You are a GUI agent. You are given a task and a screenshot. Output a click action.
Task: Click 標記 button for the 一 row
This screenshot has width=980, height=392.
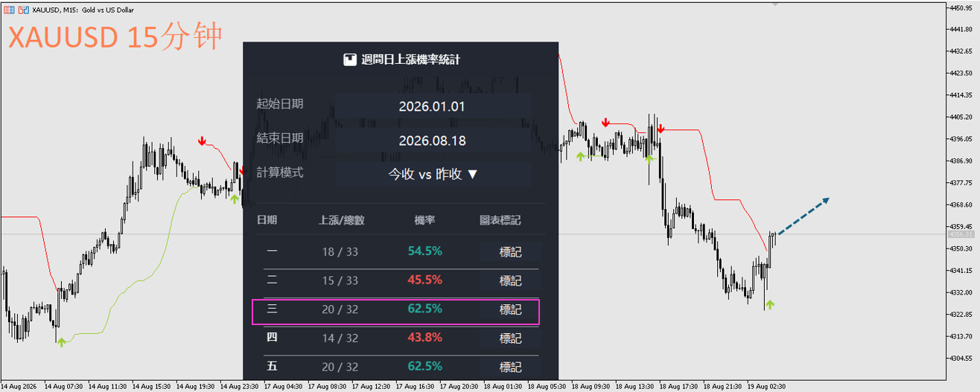(x=510, y=251)
